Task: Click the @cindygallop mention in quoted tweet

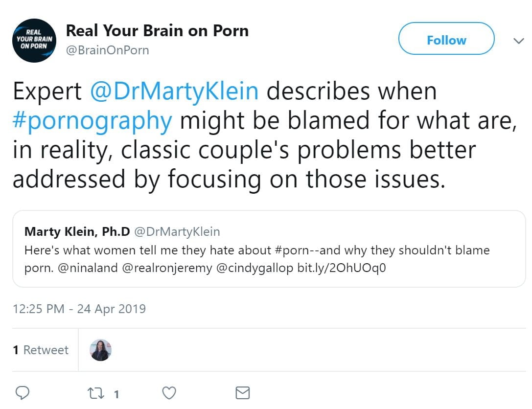Action: (x=254, y=269)
